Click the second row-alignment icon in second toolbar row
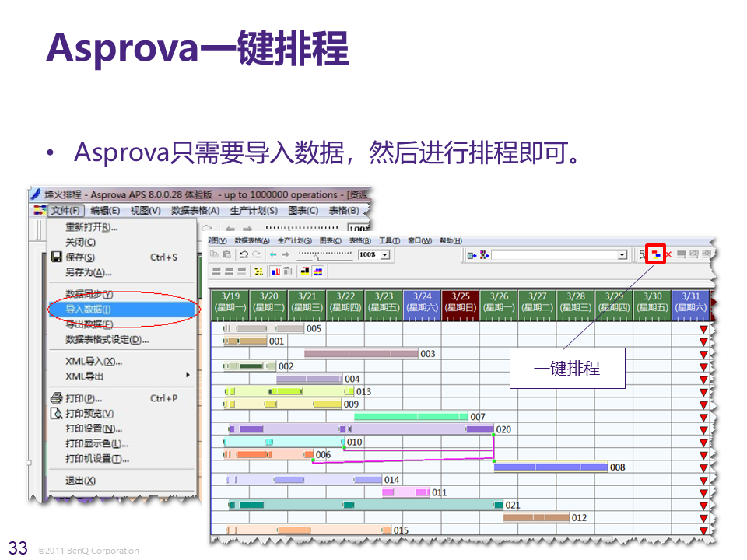 tap(229, 271)
